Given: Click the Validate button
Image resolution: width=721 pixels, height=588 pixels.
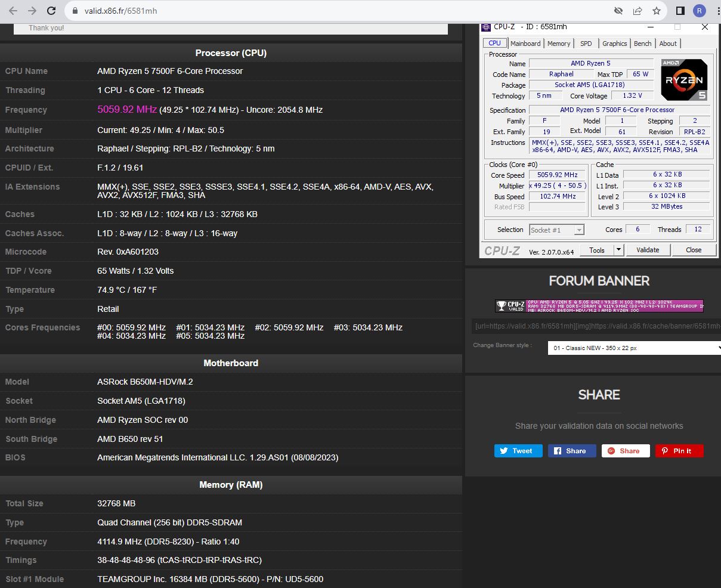Looking at the screenshot, I should tap(648, 250).
